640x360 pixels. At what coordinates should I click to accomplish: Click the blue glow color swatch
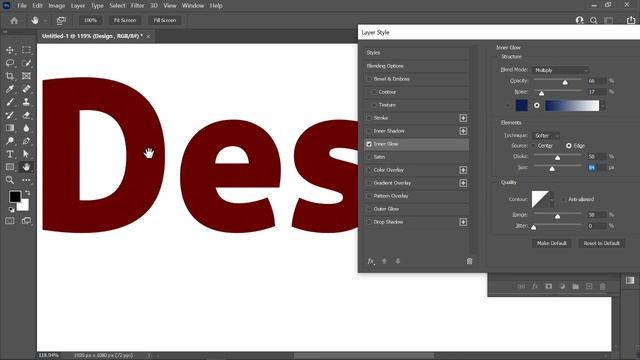(522, 106)
